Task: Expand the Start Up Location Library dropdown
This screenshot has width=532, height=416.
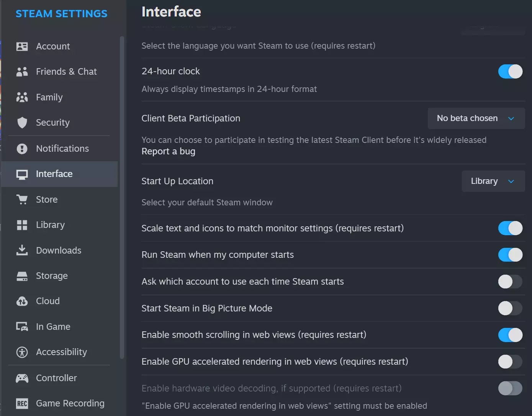Action: pyautogui.click(x=493, y=181)
